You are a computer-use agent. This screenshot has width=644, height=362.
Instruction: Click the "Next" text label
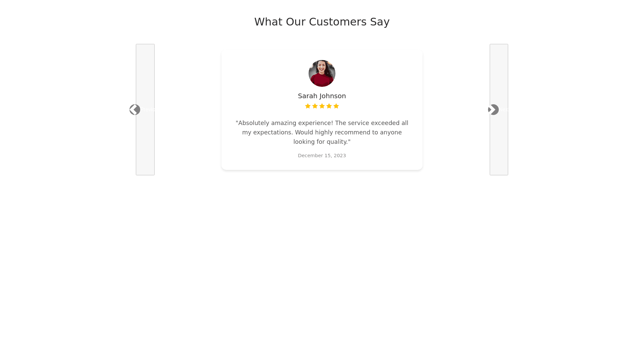pos(504,110)
